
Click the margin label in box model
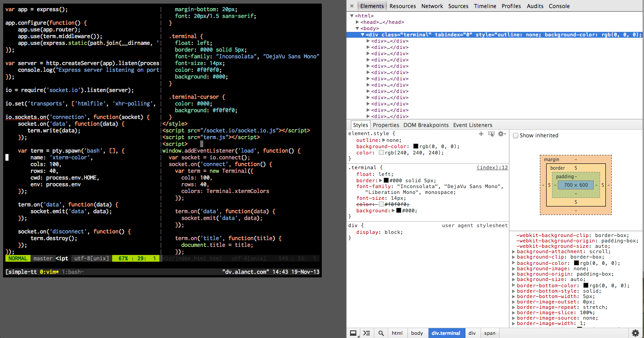pyautogui.click(x=552, y=160)
